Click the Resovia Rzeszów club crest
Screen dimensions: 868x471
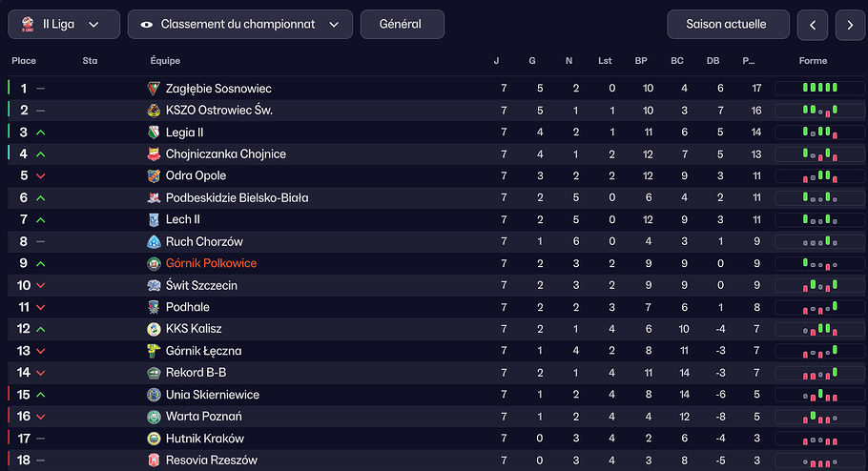154,461
